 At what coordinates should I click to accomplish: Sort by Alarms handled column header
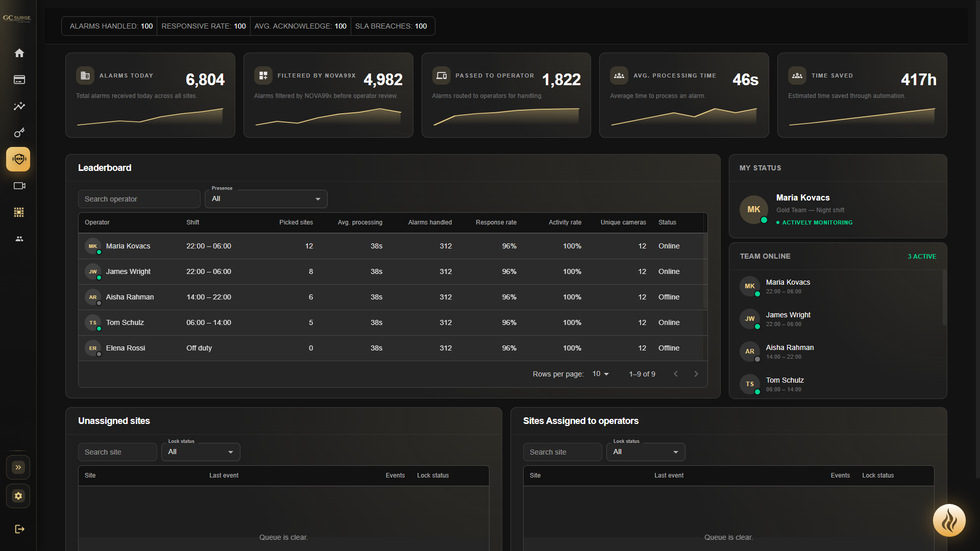(x=430, y=222)
